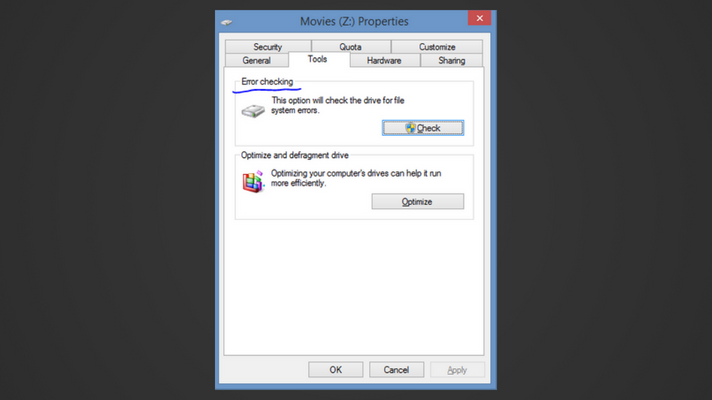
Task: Close the Movies (Z:) Properties window
Action: coord(480,18)
